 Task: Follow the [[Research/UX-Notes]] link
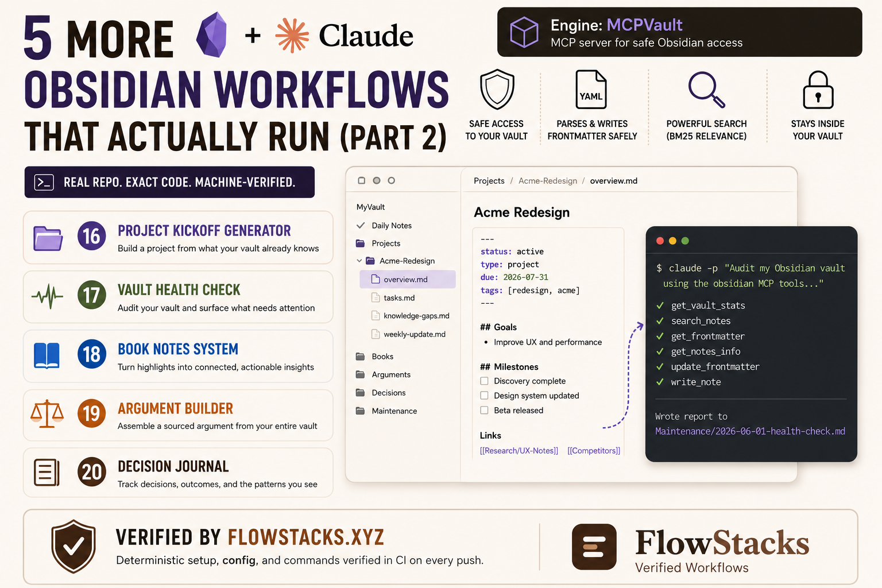(x=519, y=451)
